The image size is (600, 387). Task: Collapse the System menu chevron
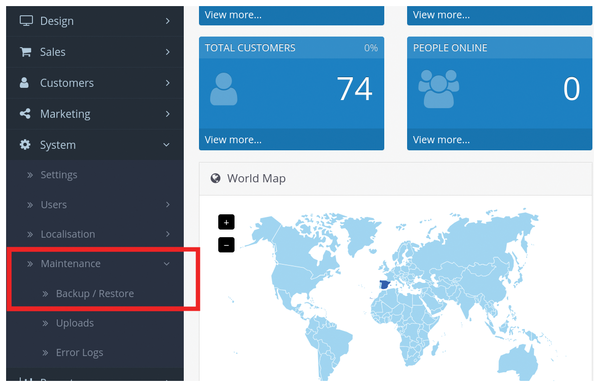tap(166, 145)
